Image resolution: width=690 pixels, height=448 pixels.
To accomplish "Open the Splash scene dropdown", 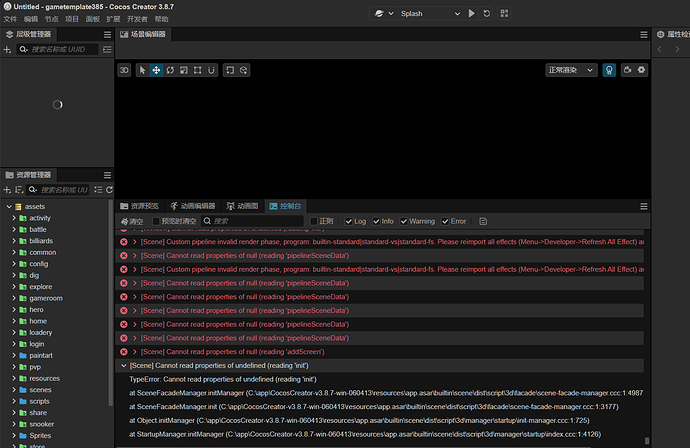I will tap(430, 14).
